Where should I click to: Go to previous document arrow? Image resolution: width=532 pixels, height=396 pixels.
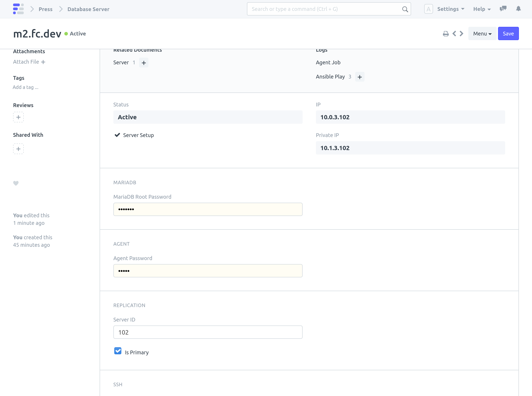(x=454, y=33)
